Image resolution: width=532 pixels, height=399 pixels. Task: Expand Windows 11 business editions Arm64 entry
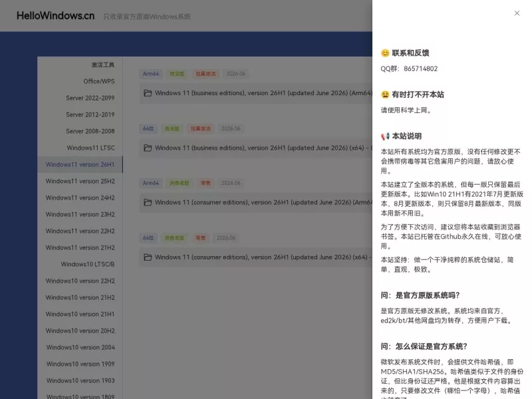pyautogui.click(x=256, y=93)
